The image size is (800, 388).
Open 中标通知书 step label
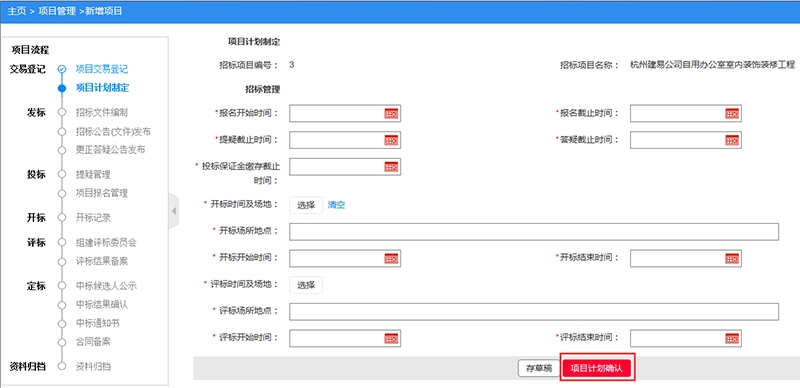pyautogui.click(x=97, y=324)
